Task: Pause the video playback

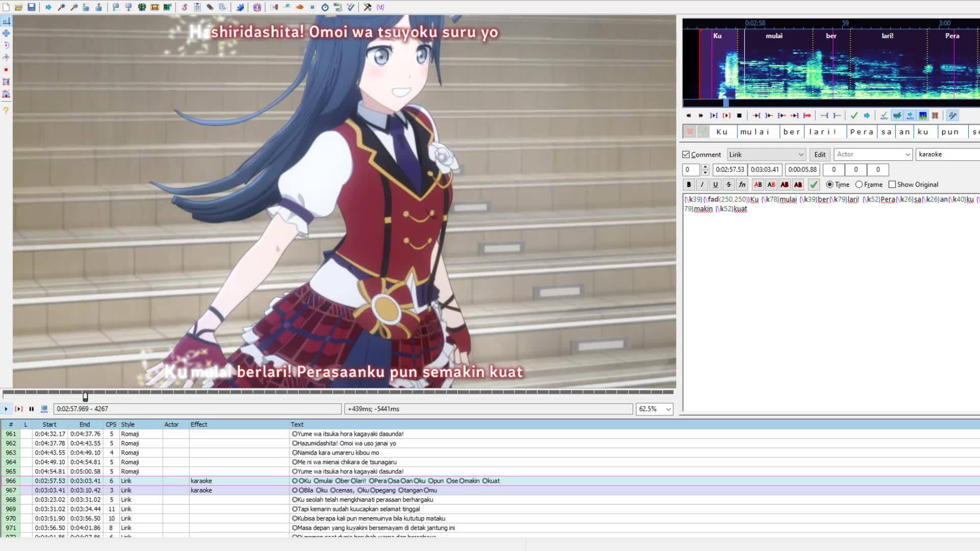Action: pyautogui.click(x=32, y=409)
